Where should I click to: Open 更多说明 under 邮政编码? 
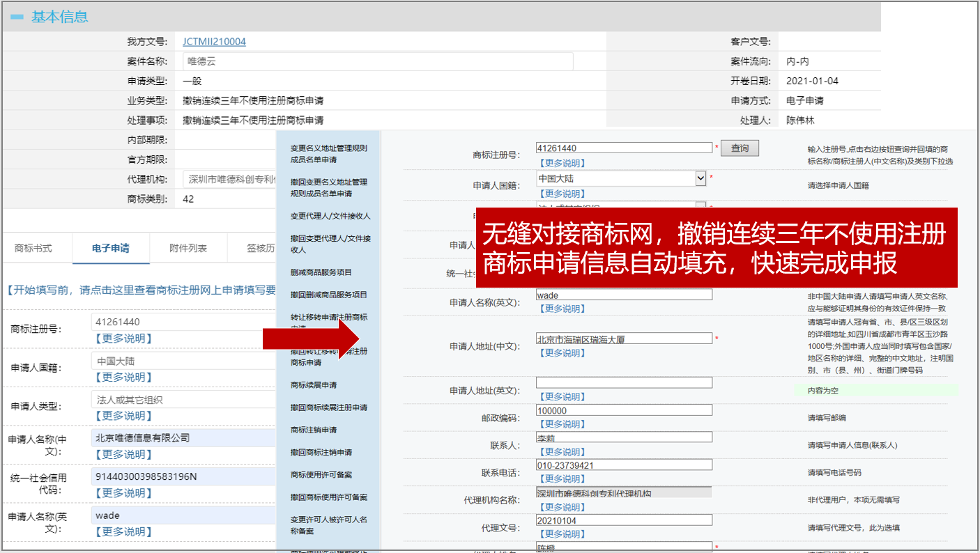point(562,424)
